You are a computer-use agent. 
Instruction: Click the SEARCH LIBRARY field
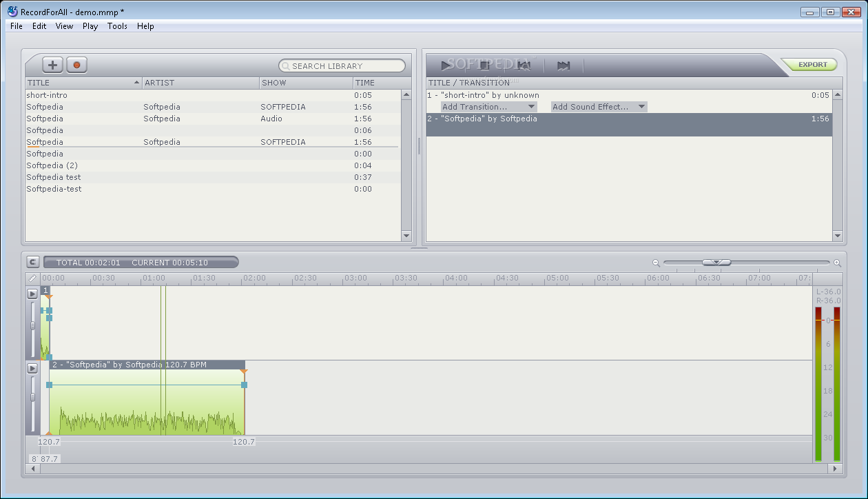[342, 66]
